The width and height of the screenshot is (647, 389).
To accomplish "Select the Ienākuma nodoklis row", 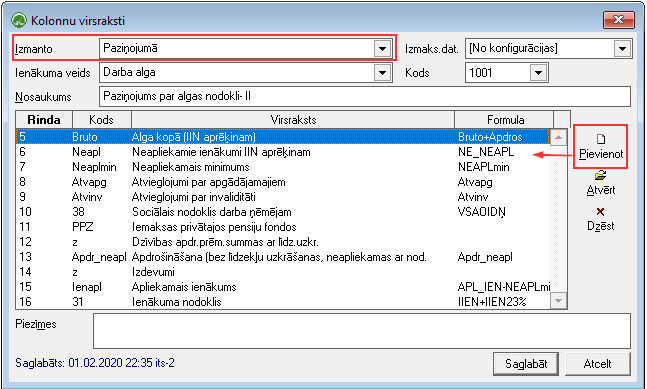I will pos(283,302).
